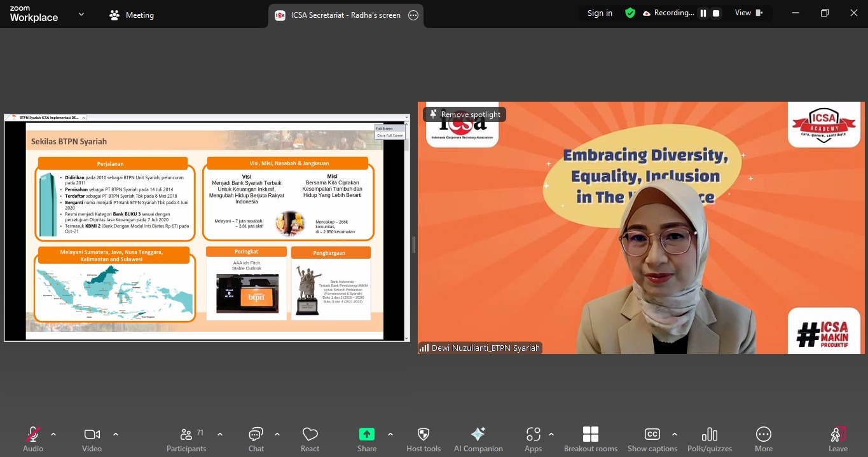Open the screen share tab options menu
This screenshot has height=457, width=868.
pyautogui.click(x=413, y=15)
